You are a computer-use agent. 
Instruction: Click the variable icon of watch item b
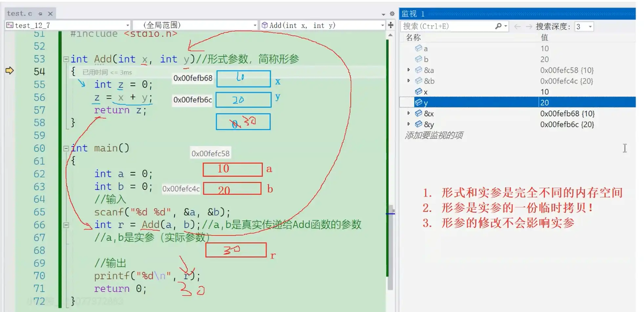[x=418, y=59]
